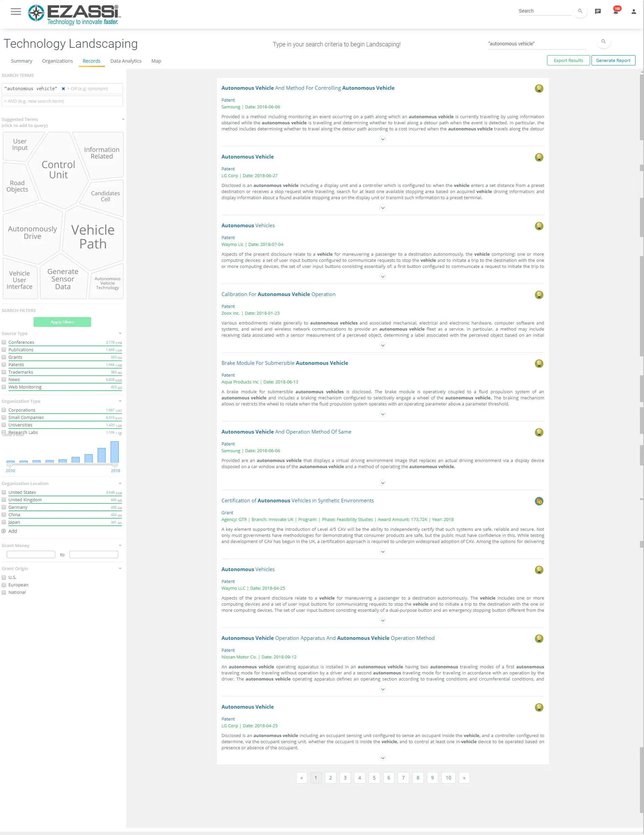Screen dimensions: 644x835
Task: Click lightbulb icon on Nissan Motor Co. record
Action: (x=539, y=639)
